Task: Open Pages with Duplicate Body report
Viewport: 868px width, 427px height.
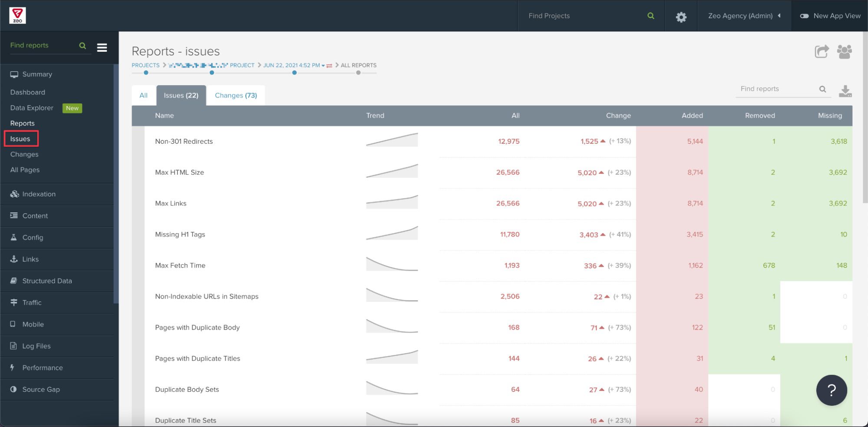Action: point(198,328)
